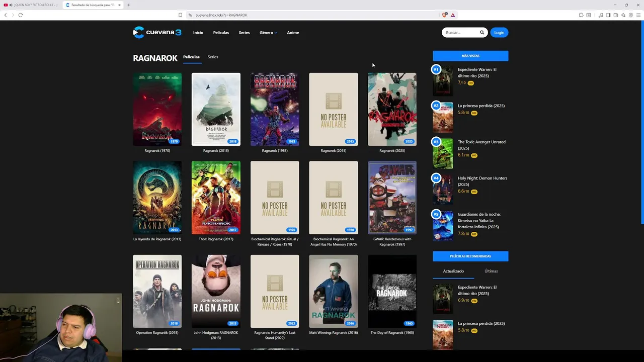
Task: Go back with the browser back arrow
Action: point(6,15)
